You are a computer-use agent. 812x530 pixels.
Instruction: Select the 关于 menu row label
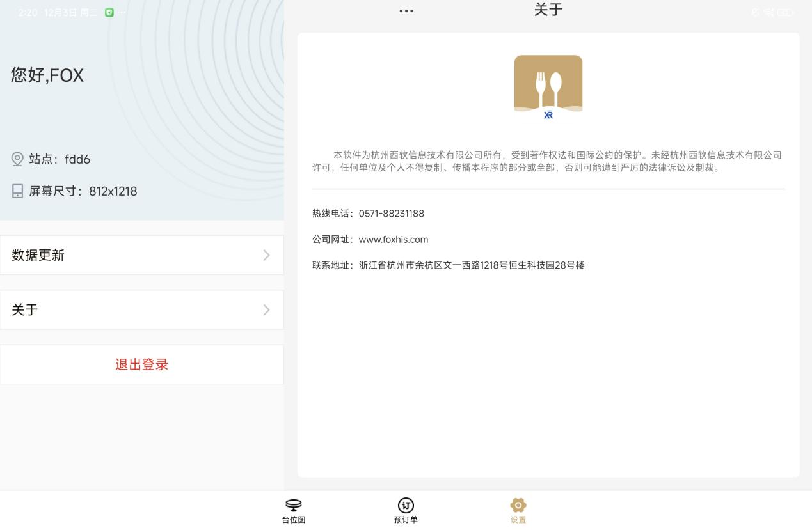coord(25,310)
